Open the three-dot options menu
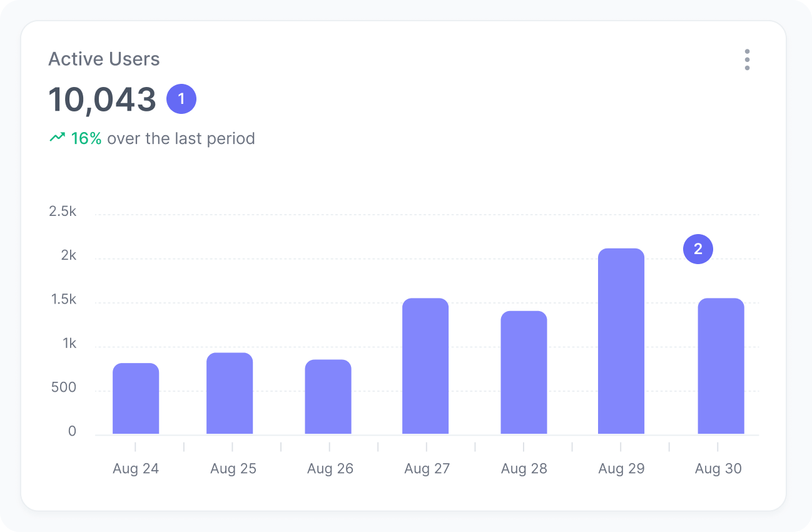The height and width of the screenshot is (532, 812). (x=747, y=60)
